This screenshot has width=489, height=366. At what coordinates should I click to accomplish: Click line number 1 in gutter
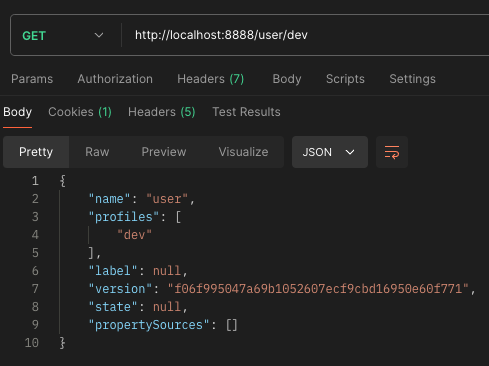coord(35,181)
